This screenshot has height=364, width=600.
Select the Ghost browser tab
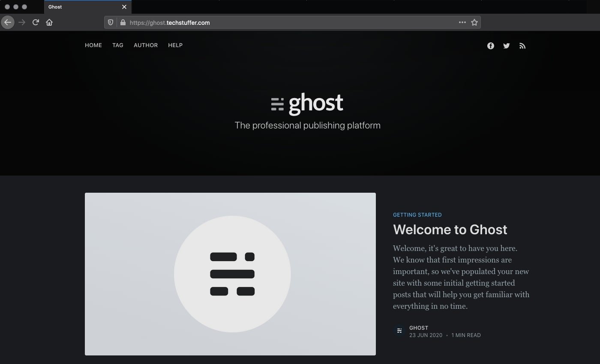(x=87, y=7)
